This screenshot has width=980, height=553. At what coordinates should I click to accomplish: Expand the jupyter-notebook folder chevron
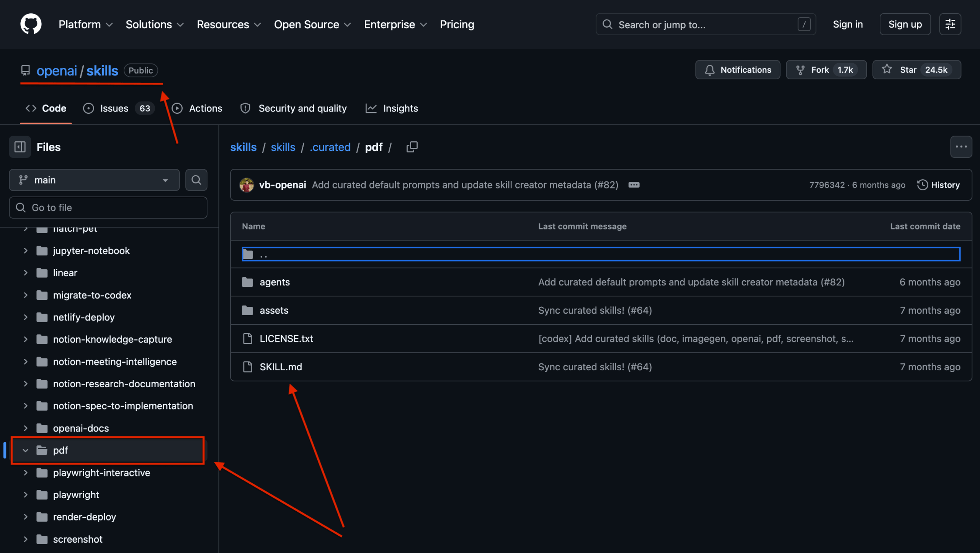tap(25, 251)
